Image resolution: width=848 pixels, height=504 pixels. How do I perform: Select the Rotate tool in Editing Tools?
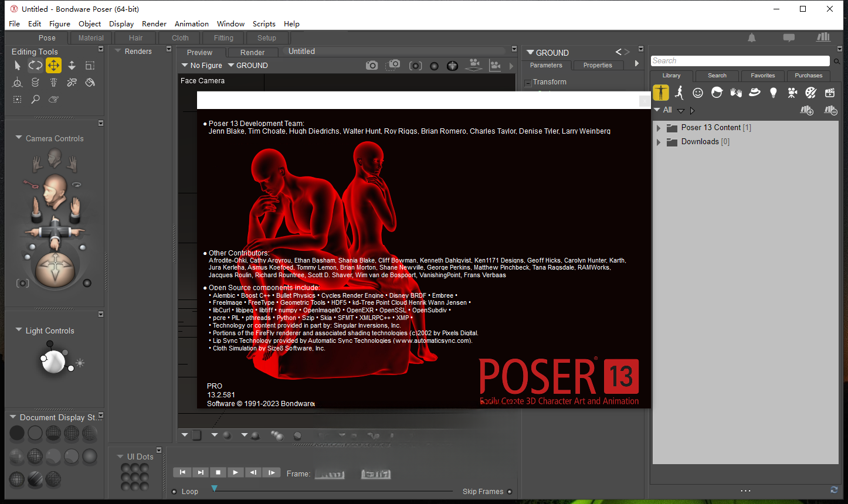[35, 66]
